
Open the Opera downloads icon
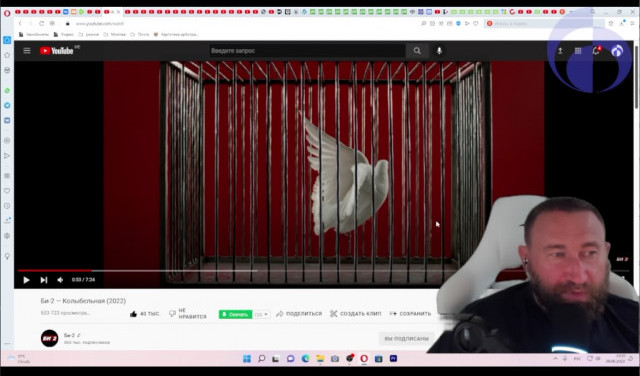[622, 24]
